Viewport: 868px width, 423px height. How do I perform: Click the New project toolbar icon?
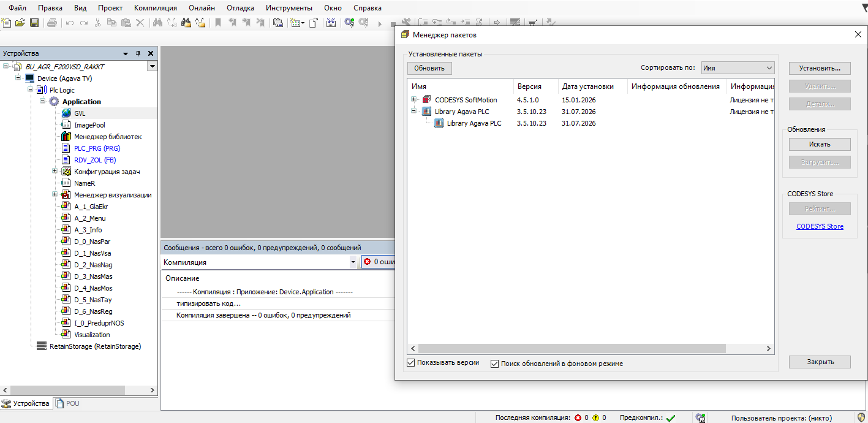tap(7, 23)
